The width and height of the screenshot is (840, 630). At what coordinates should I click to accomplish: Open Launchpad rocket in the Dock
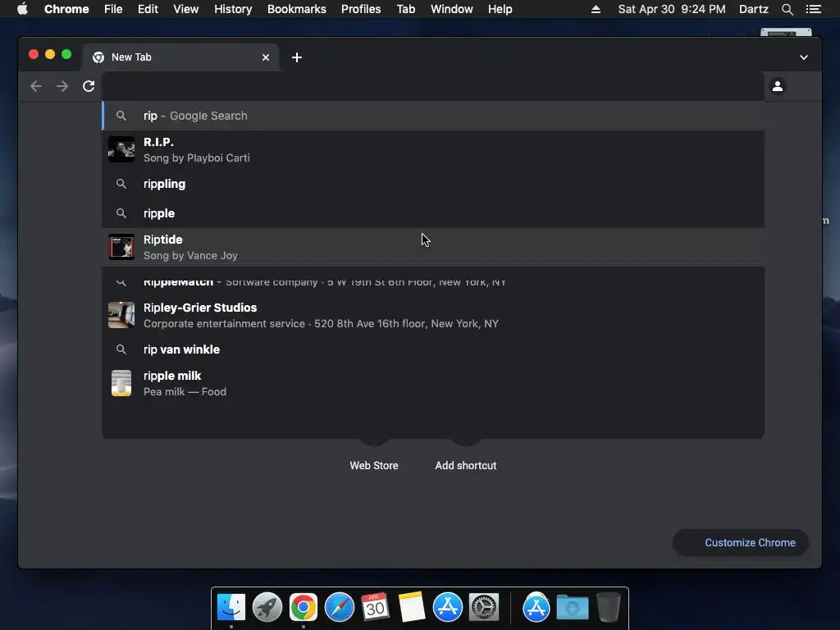pos(267,608)
